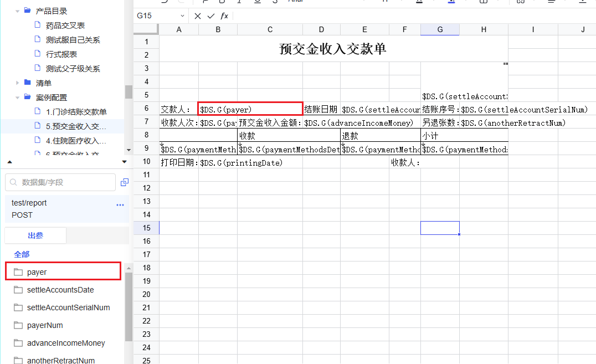Open 1.门诊结账交款单 report
Viewport: 596px width, 364px height.
(76, 112)
